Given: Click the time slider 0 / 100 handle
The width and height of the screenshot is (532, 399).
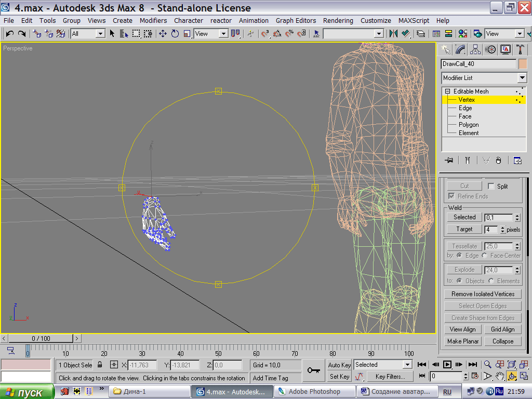Looking at the screenshot, I should click(41, 338).
